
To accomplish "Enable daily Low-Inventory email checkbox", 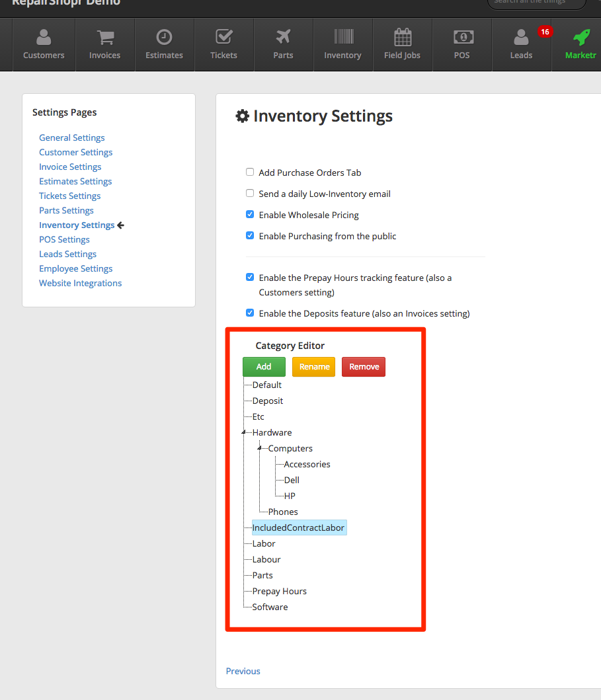I will coord(250,194).
